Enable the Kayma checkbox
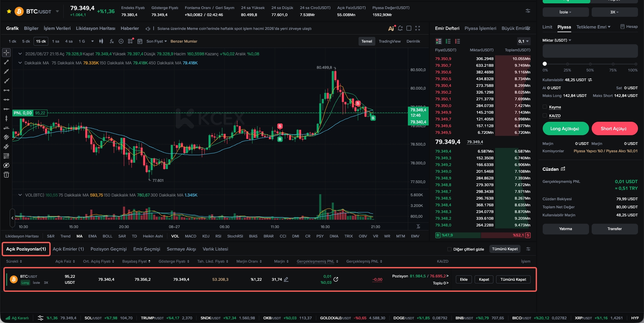 click(x=545, y=107)
